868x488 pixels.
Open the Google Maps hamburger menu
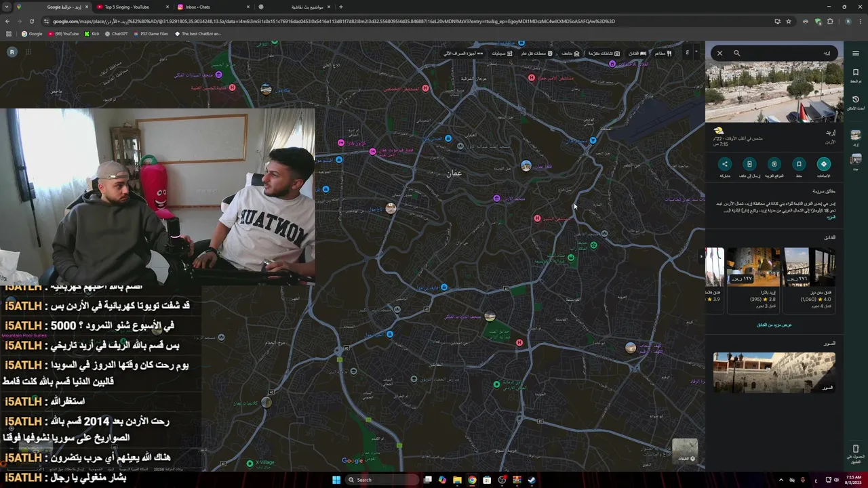(855, 53)
